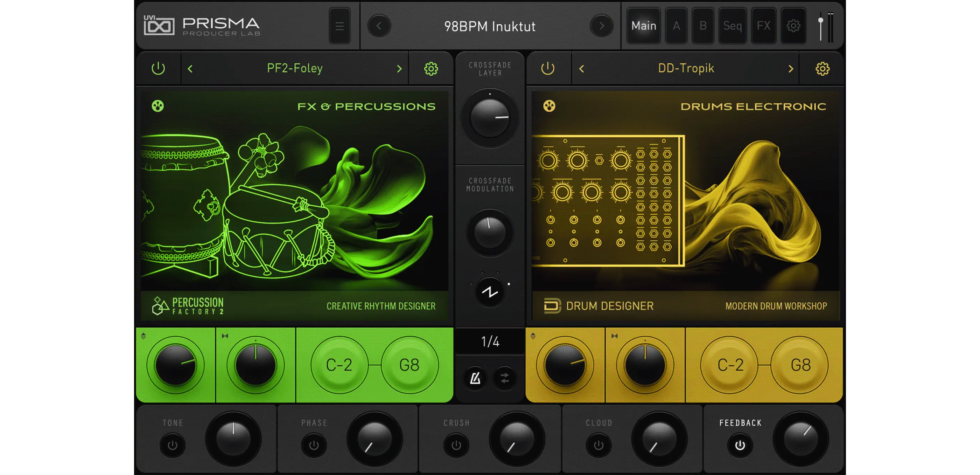Image resolution: width=980 pixels, height=475 pixels.
Task: Click the volume arrows icon in green panel
Action: (x=143, y=336)
